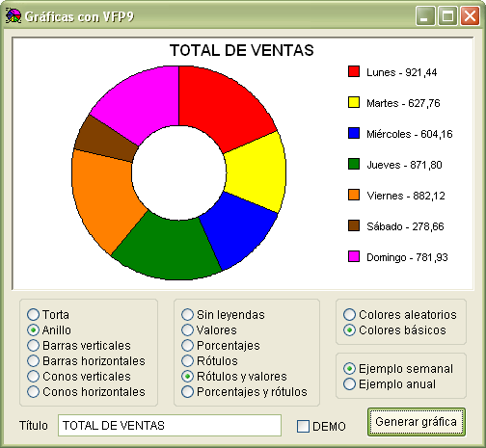Image resolution: width=486 pixels, height=448 pixels.
Task: Click the Generar gráfica button
Action: (417, 422)
